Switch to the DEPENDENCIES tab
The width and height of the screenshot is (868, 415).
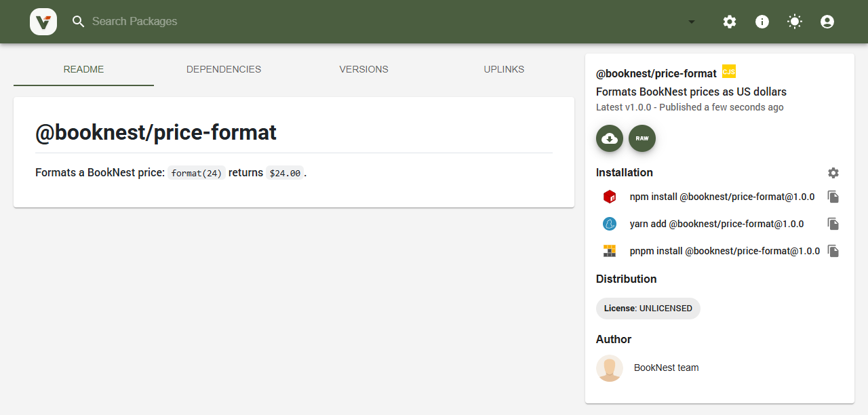[224, 69]
